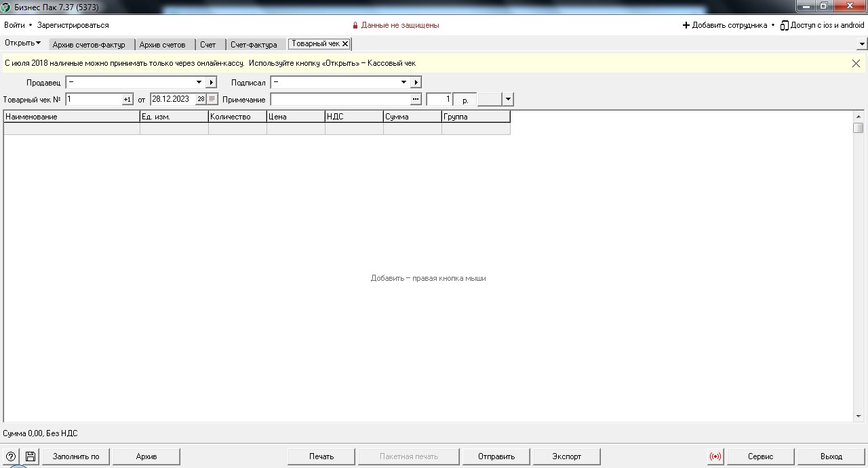Expand the Продавец dropdown list
The height and width of the screenshot is (468, 868).
pos(199,82)
